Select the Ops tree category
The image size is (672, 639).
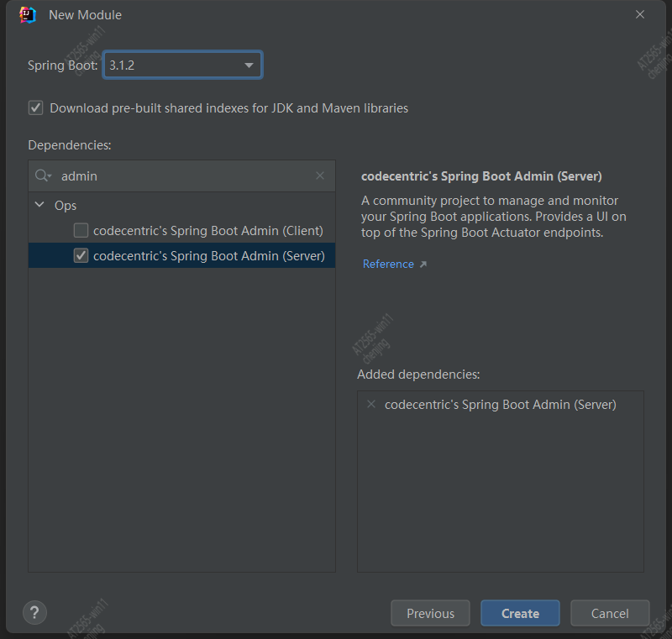[66, 206]
